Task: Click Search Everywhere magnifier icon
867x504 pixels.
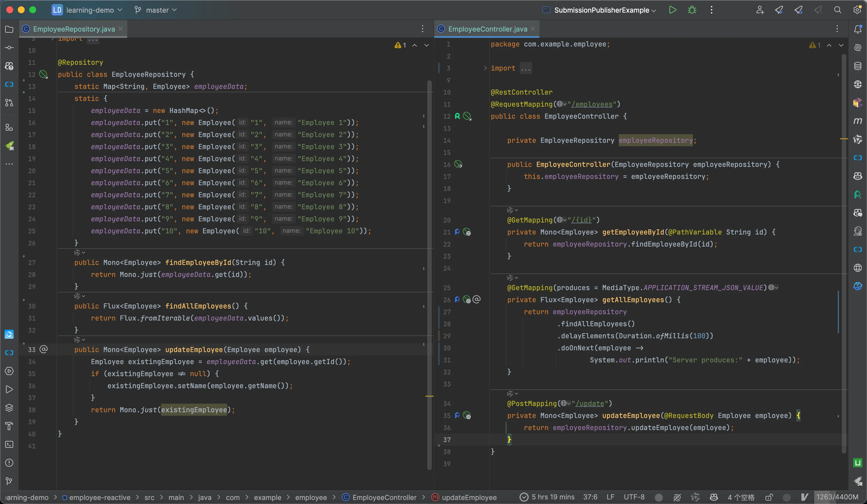Action: (x=837, y=10)
